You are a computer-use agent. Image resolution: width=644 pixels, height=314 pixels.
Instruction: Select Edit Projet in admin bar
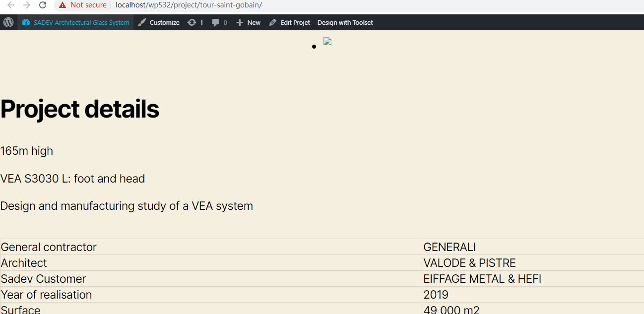click(x=289, y=22)
